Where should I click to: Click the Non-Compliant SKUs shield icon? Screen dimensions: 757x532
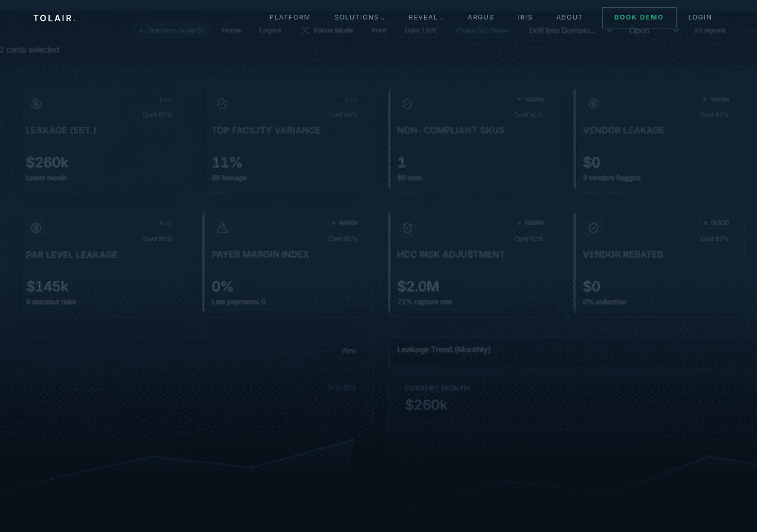coord(407,104)
